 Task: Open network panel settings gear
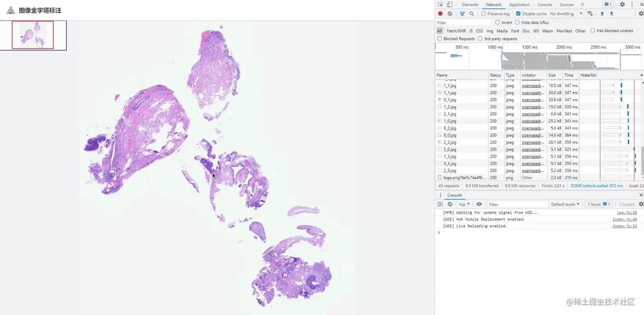coord(641,14)
